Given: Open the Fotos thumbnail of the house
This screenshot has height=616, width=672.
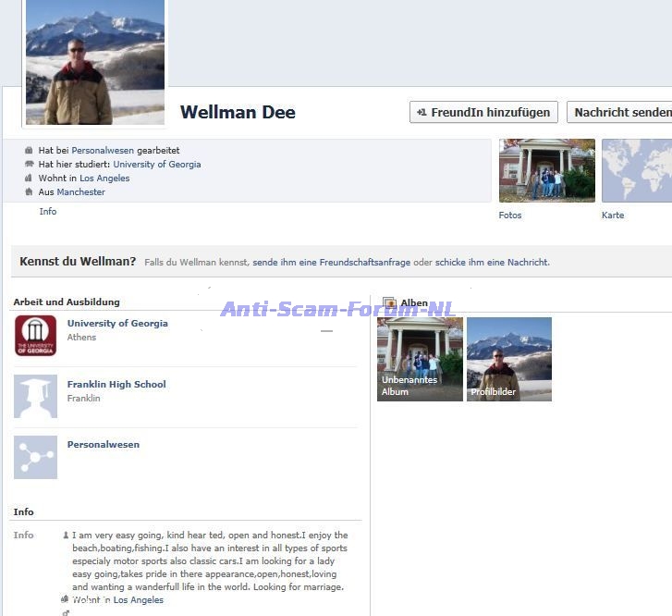Looking at the screenshot, I should (546, 170).
